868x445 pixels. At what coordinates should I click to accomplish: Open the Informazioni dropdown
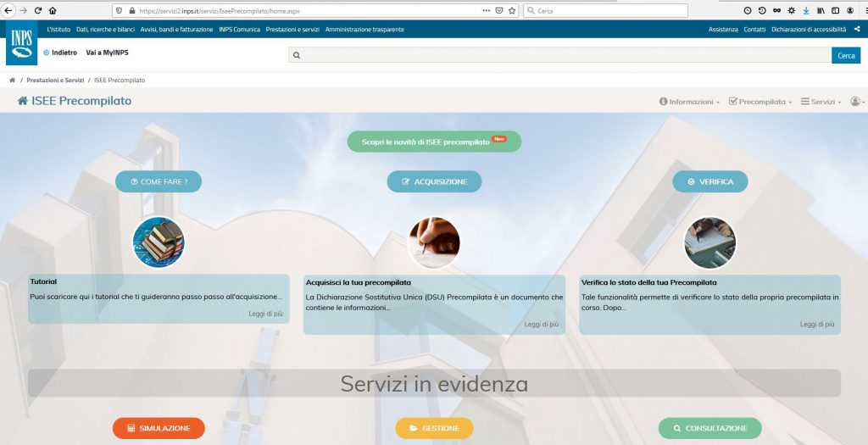tap(689, 102)
